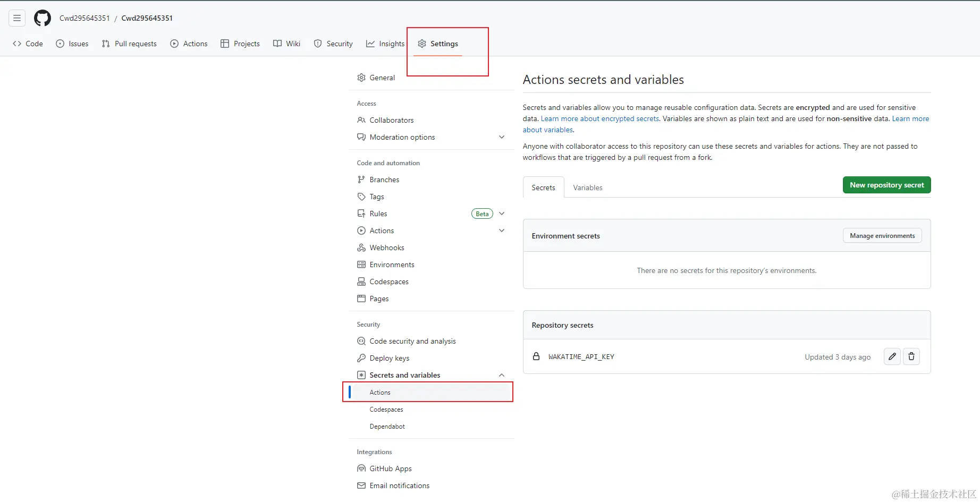
Task: Delete WAKATIME_API_KEY using trash icon
Action: click(x=911, y=356)
